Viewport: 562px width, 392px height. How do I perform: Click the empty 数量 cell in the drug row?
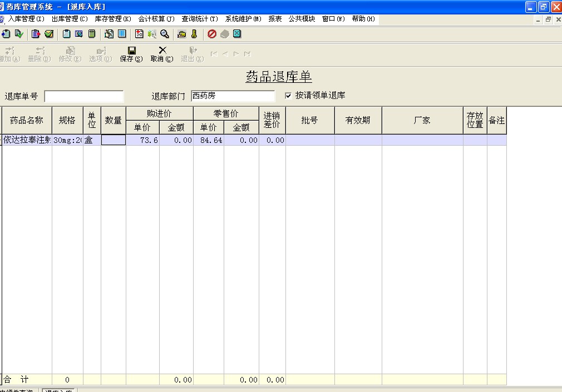(x=114, y=140)
